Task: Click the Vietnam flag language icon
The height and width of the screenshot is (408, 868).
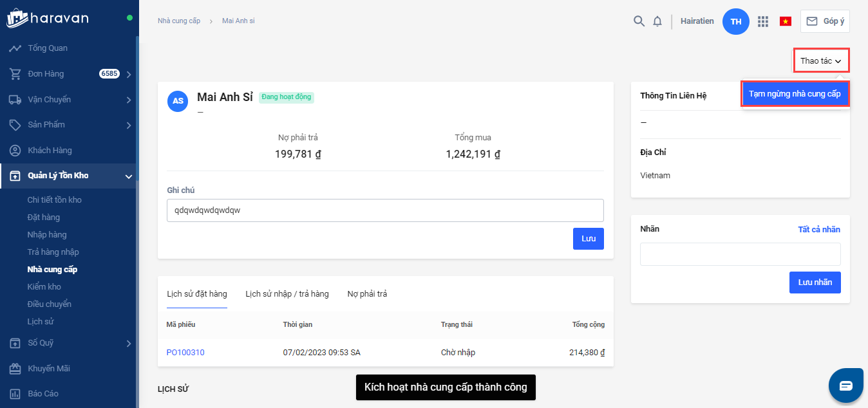Action: pos(785,21)
